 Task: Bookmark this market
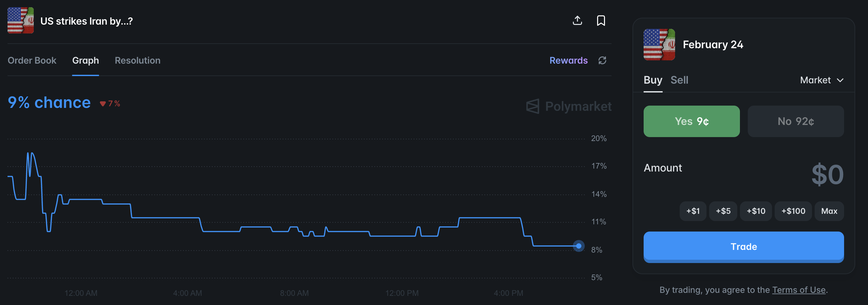(x=601, y=21)
